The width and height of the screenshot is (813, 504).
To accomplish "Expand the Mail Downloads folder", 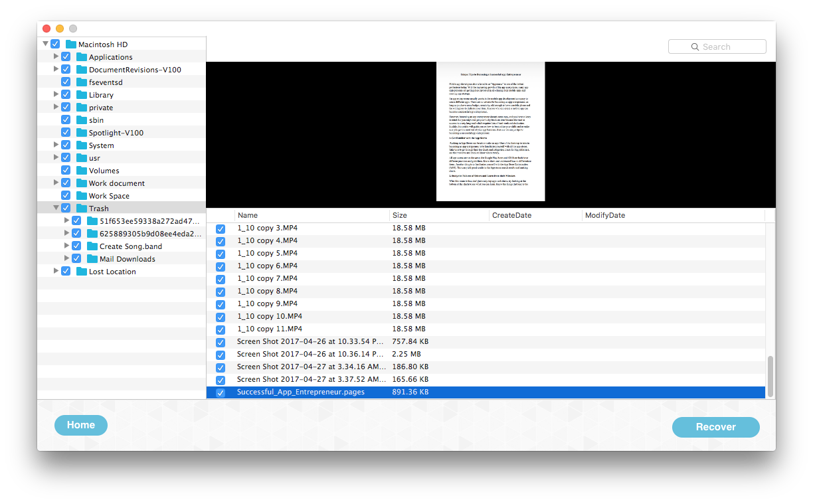I will pos(66,259).
